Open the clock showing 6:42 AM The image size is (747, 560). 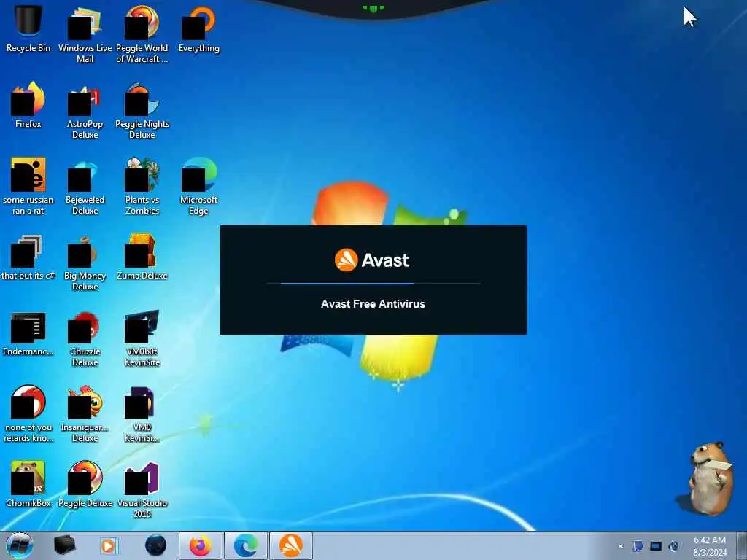click(x=710, y=546)
